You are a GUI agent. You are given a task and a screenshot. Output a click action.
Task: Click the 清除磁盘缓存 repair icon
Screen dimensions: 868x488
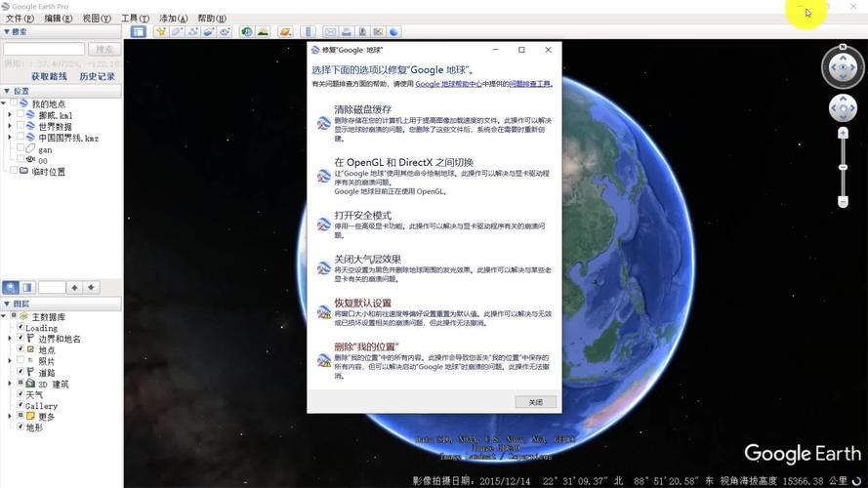click(x=324, y=123)
